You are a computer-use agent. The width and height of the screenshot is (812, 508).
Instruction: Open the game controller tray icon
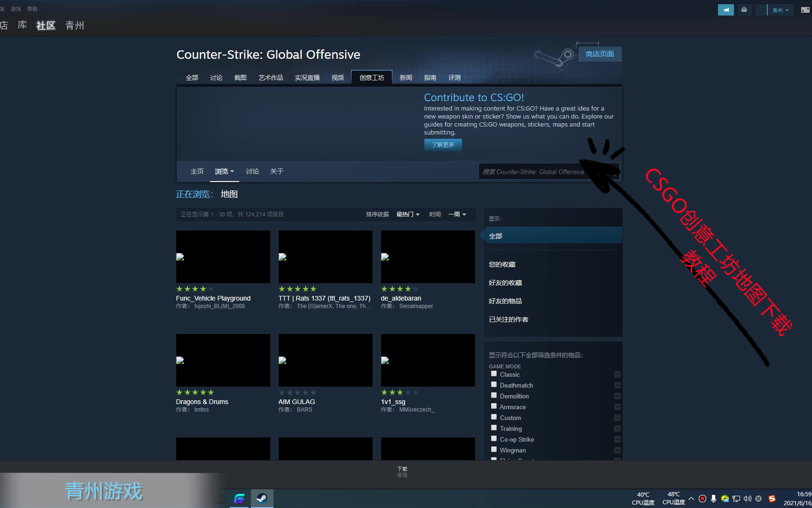[725, 499]
